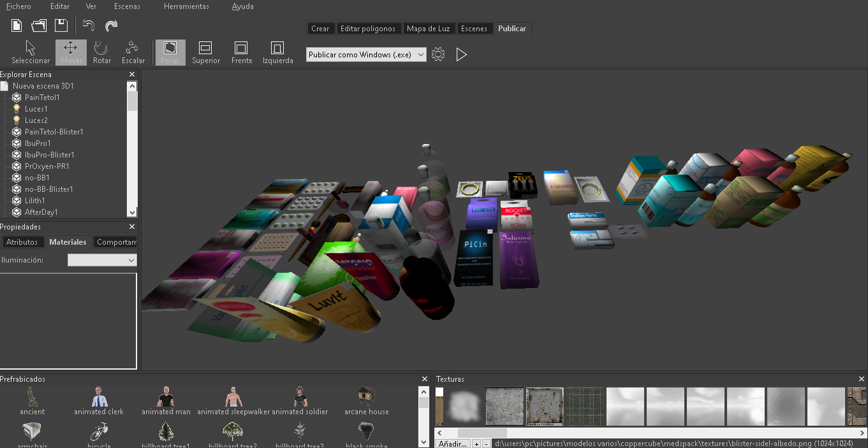Open the Fichero menu

[18, 6]
